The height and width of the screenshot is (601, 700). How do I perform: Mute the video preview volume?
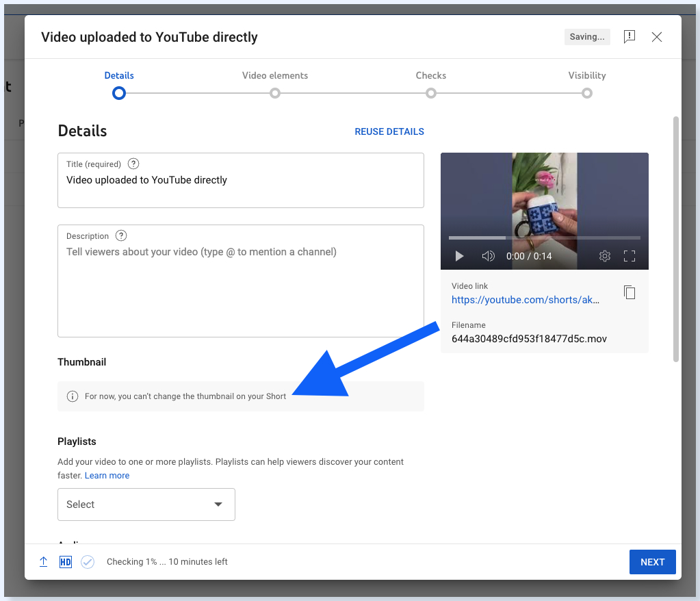pos(488,256)
